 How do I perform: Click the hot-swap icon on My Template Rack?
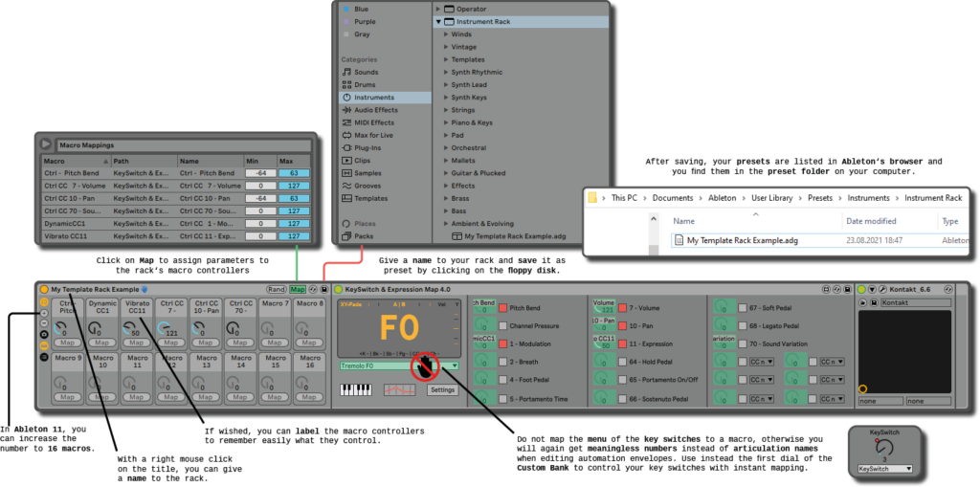313,290
